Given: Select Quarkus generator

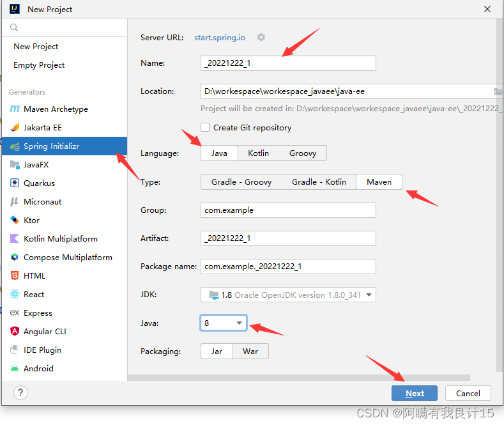Looking at the screenshot, I should click(x=65, y=183).
